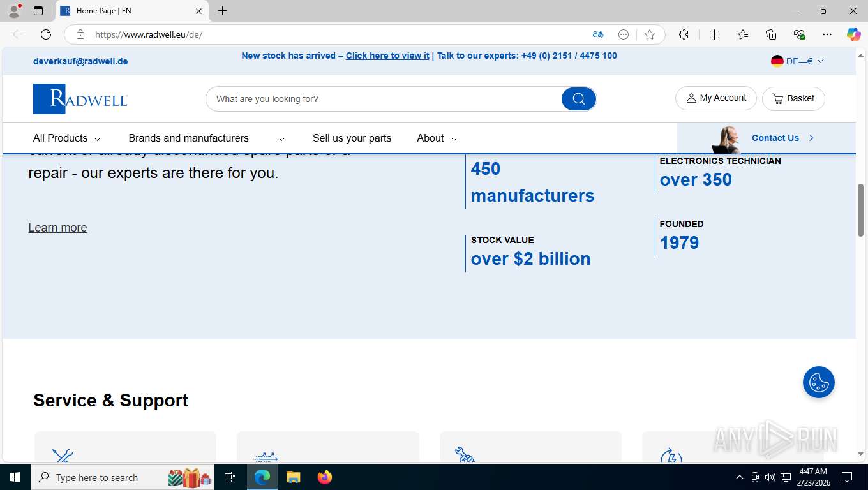Click the translate page icon in address bar
Viewport: 868px width, 490px height.
[598, 34]
